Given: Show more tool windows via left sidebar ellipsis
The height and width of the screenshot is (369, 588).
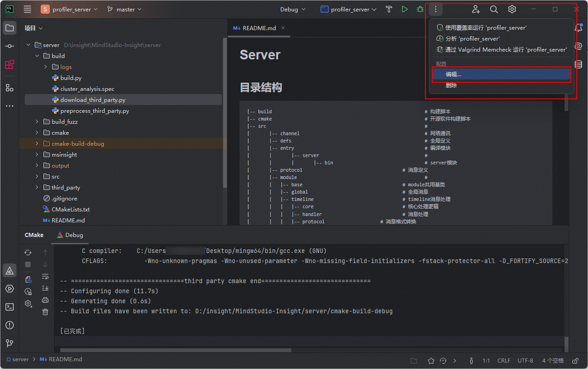Looking at the screenshot, I should [x=10, y=106].
